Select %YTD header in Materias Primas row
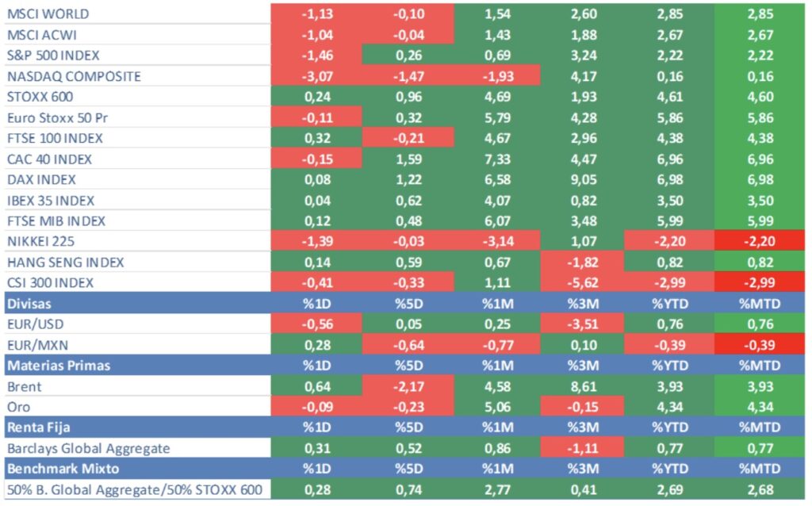 click(x=669, y=366)
